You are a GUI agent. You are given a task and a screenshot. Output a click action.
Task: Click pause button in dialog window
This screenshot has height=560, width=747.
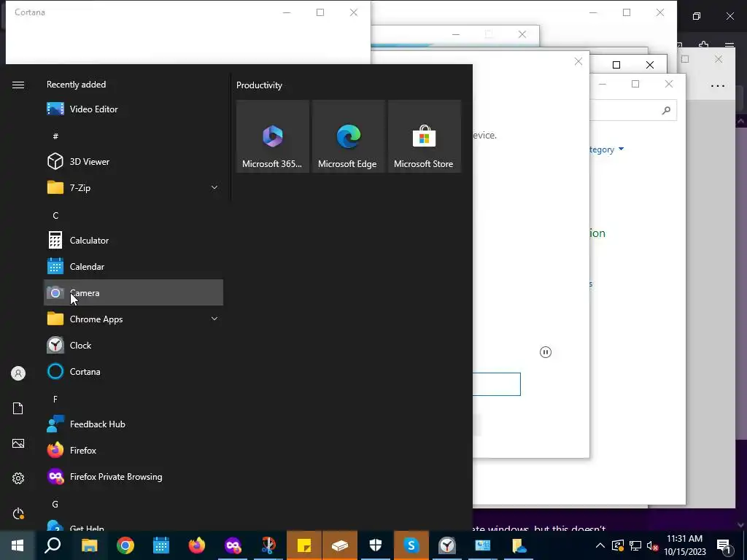pyautogui.click(x=546, y=352)
